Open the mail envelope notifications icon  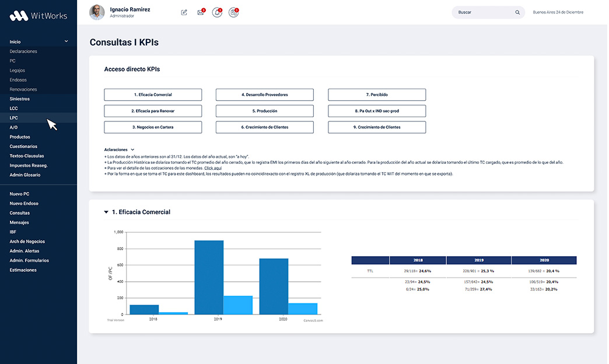coord(201,12)
